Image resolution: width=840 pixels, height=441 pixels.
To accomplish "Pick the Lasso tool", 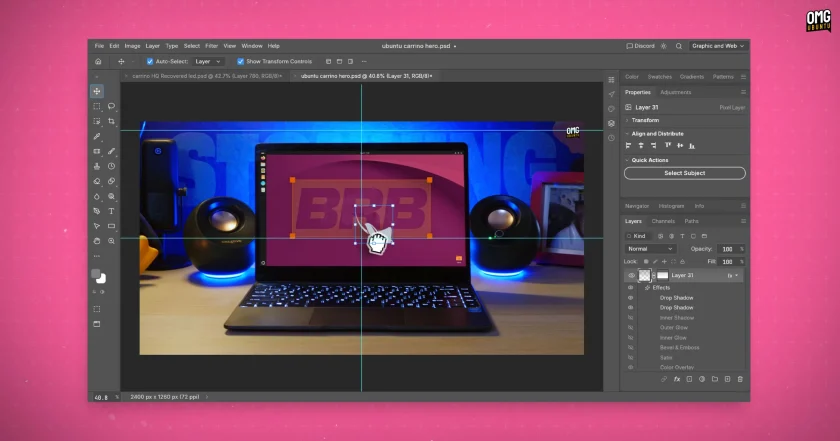I will tap(111, 106).
